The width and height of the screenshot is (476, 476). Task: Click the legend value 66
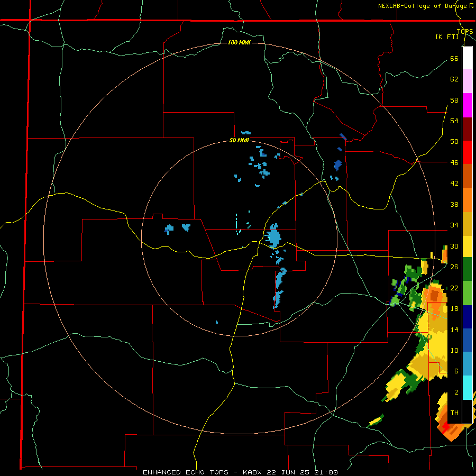454,58
